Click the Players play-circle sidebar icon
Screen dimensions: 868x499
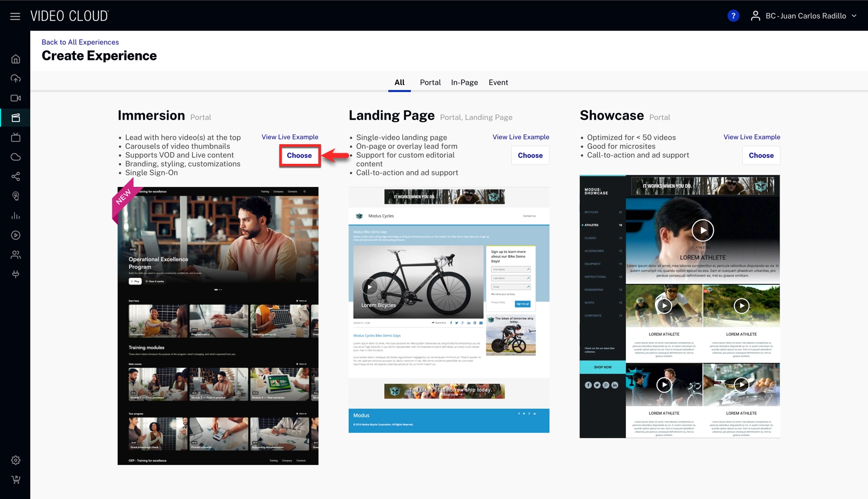[x=16, y=235]
